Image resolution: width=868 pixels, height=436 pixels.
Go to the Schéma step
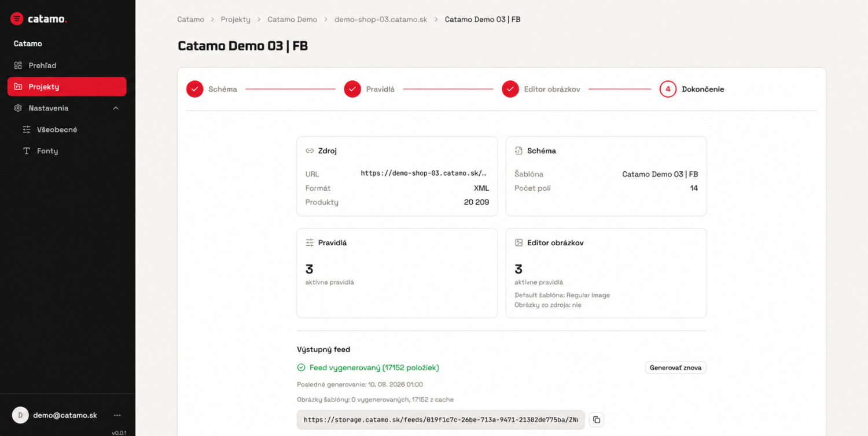point(223,89)
